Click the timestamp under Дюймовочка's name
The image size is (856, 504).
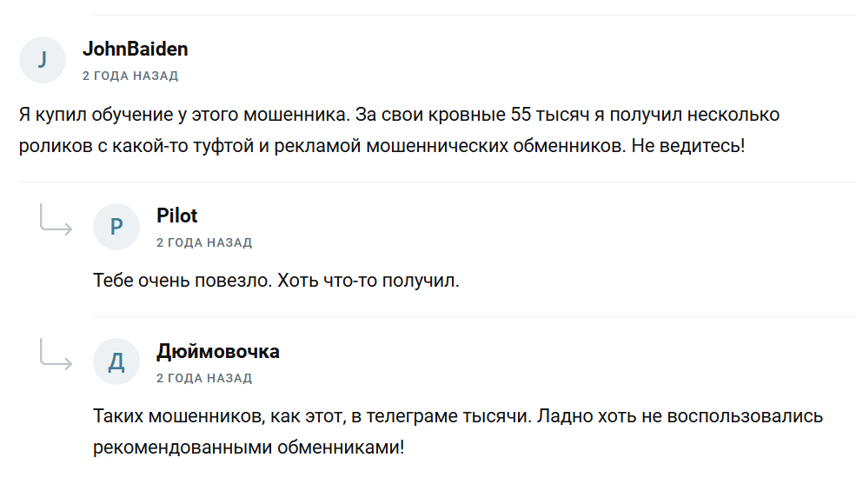tap(204, 378)
